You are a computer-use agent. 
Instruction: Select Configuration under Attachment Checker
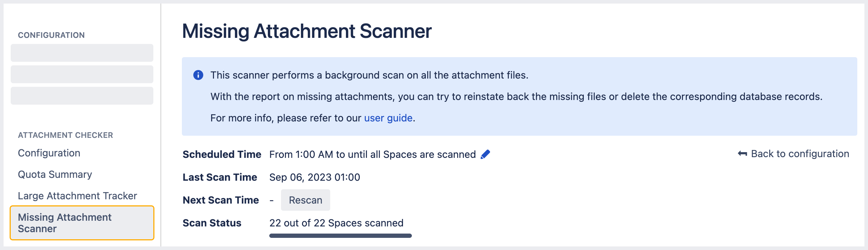tap(49, 153)
